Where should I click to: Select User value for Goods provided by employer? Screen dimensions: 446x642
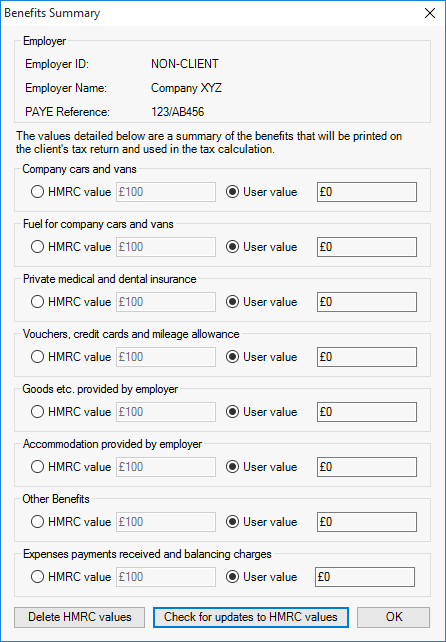click(x=262, y=412)
